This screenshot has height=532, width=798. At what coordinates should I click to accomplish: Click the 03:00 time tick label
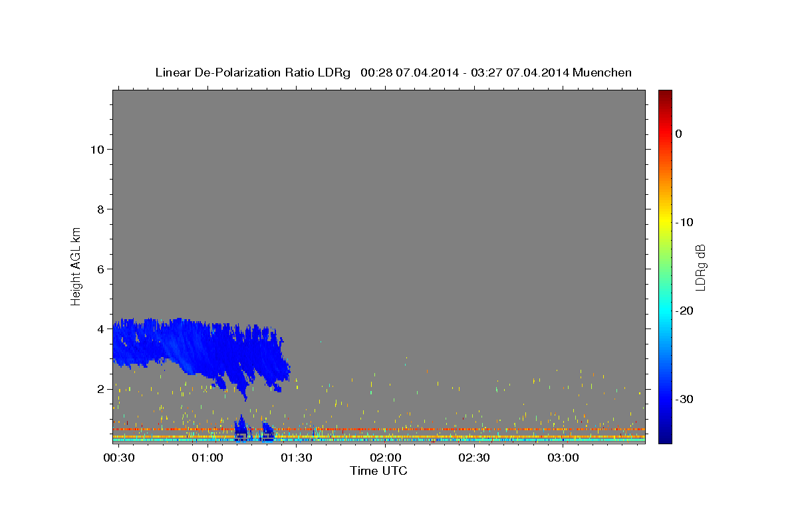563,458
